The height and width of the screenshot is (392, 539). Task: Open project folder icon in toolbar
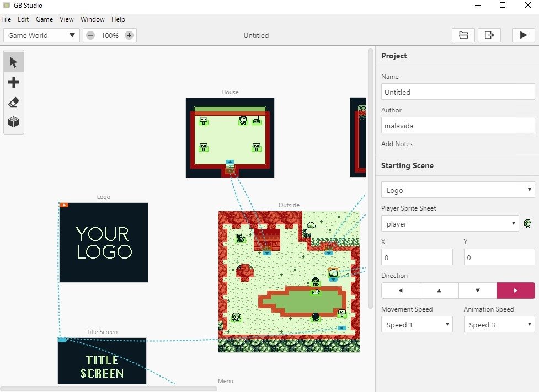pos(463,35)
